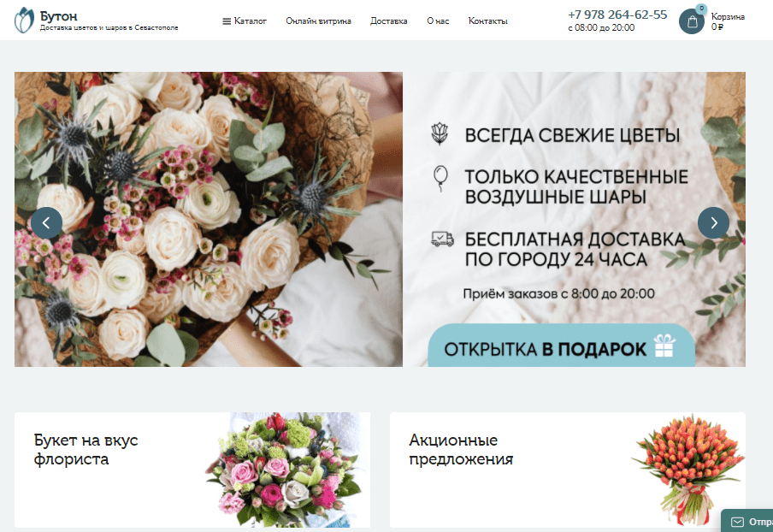
Task: Click the cart item count badge
Action: pyautogui.click(x=702, y=9)
